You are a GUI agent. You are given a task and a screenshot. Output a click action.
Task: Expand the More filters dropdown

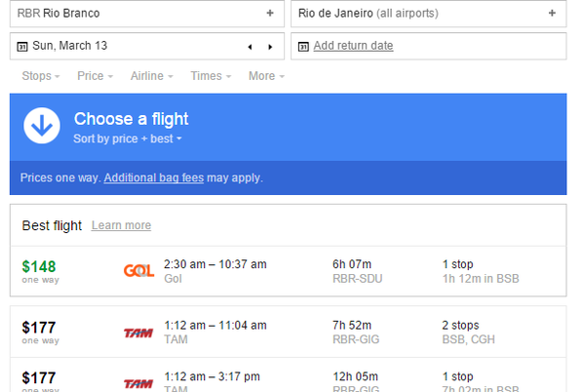click(265, 76)
